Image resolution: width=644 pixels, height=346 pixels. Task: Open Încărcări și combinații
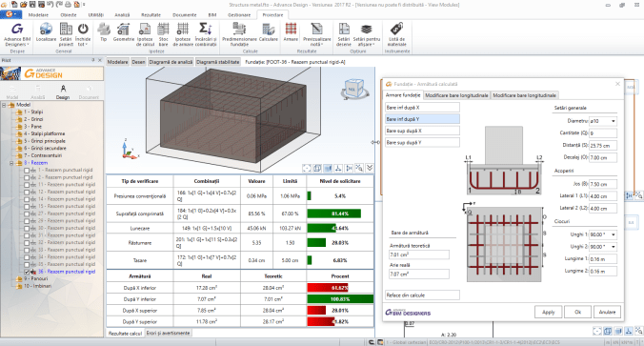[x=206, y=34]
